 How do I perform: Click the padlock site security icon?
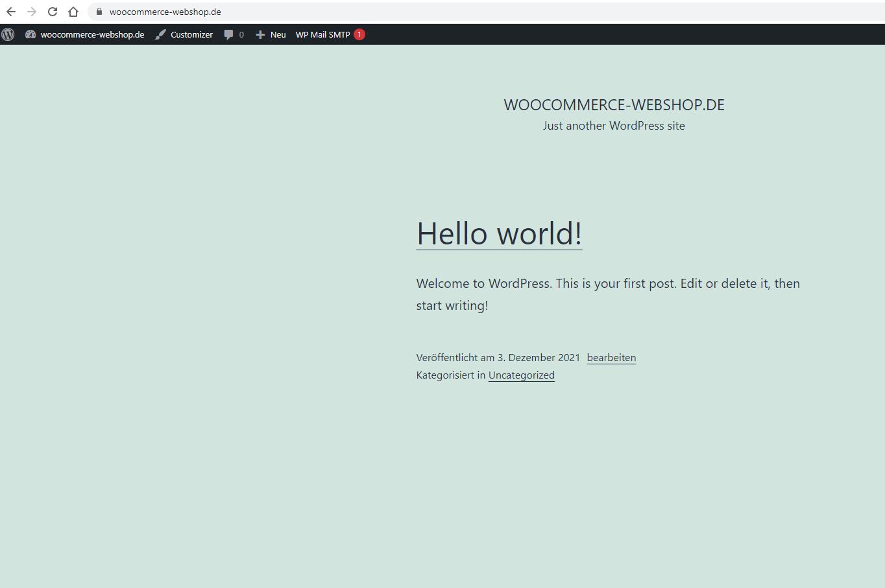click(x=99, y=12)
